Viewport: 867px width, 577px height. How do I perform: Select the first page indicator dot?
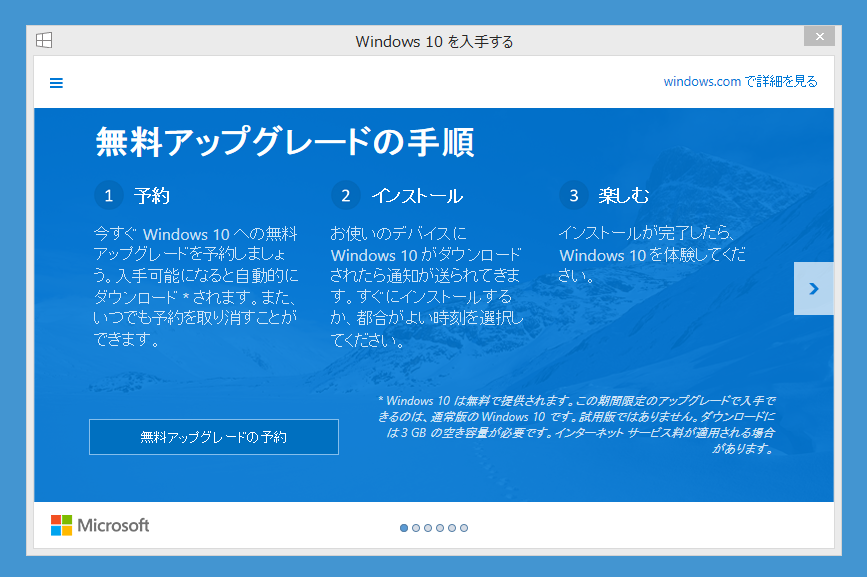(404, 528)
